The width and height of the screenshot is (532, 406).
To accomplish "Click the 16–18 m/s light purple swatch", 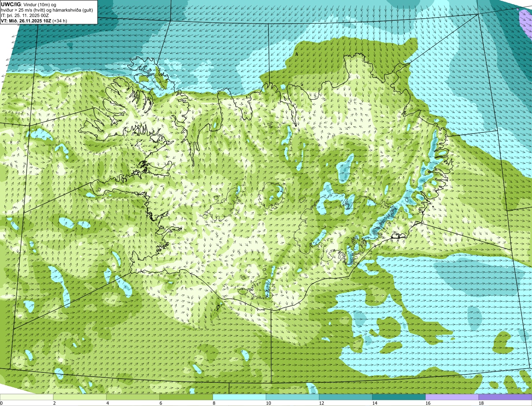I will tap(452, 397).
